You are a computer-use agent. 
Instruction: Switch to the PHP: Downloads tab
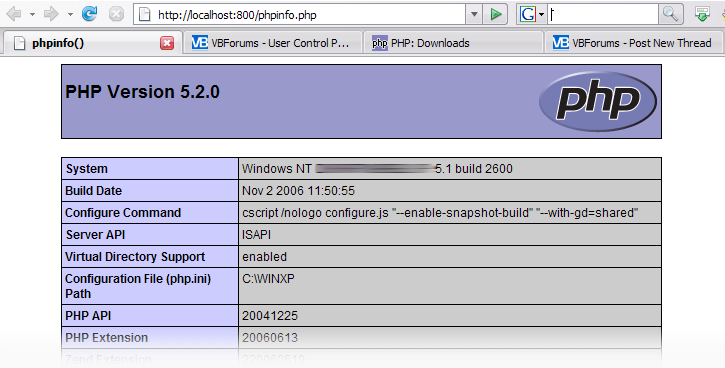click(x=453, y=43)
